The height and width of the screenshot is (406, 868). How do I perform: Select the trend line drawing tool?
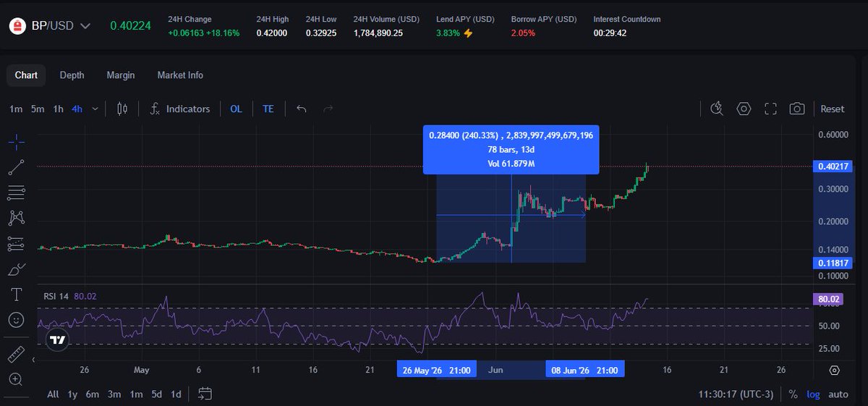coord(17,167)
